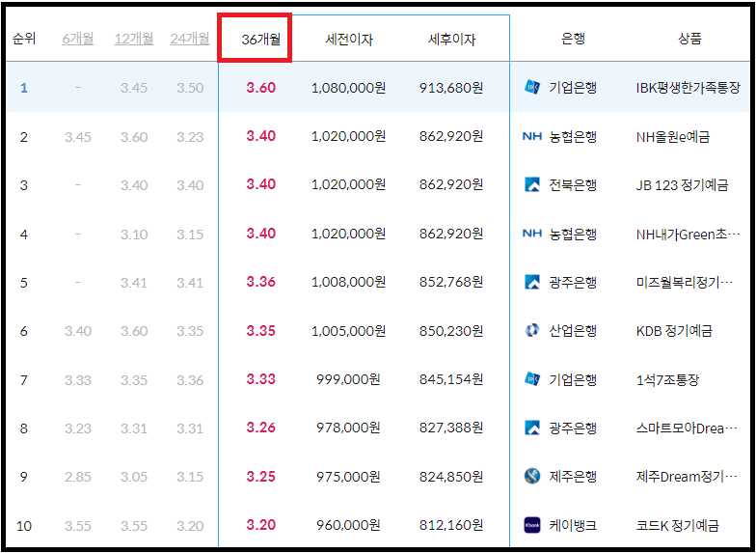Click the red 3.60 rate value
756x553 pixels.
[x=260, y=88]
